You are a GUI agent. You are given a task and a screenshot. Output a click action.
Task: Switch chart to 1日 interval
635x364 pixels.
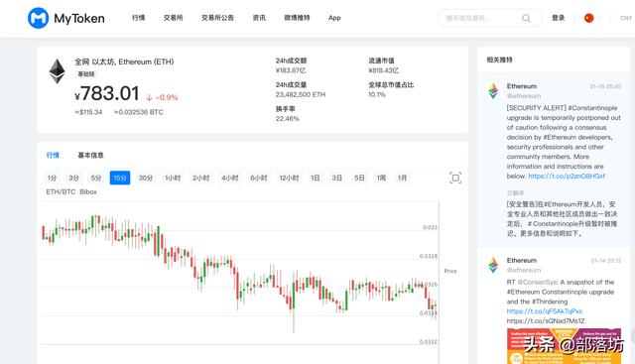pos(316,178)
